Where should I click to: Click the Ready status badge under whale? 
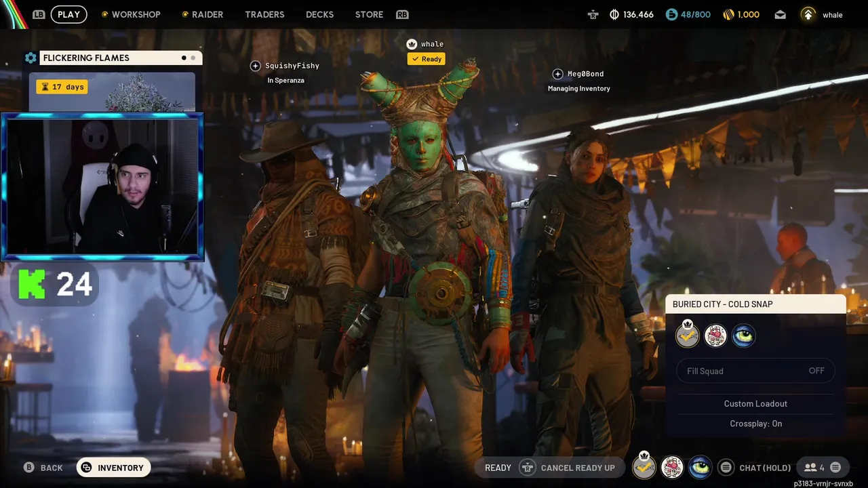[427, 59]
